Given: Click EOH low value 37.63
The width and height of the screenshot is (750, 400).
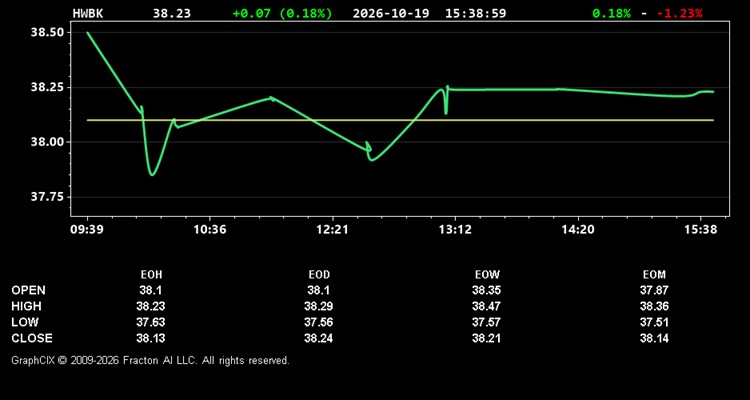Looking at the screenshot, I should (151, 322).
